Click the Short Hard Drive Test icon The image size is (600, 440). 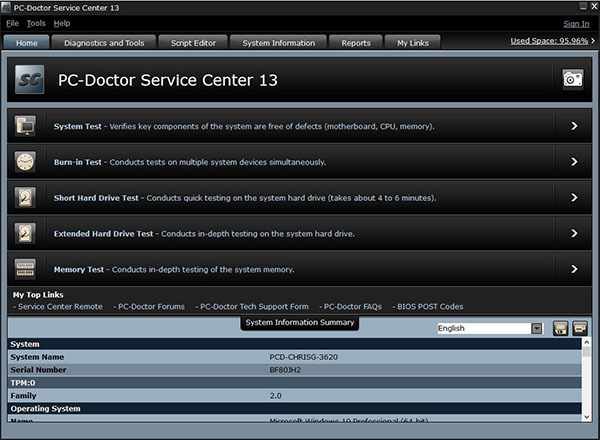26,198
